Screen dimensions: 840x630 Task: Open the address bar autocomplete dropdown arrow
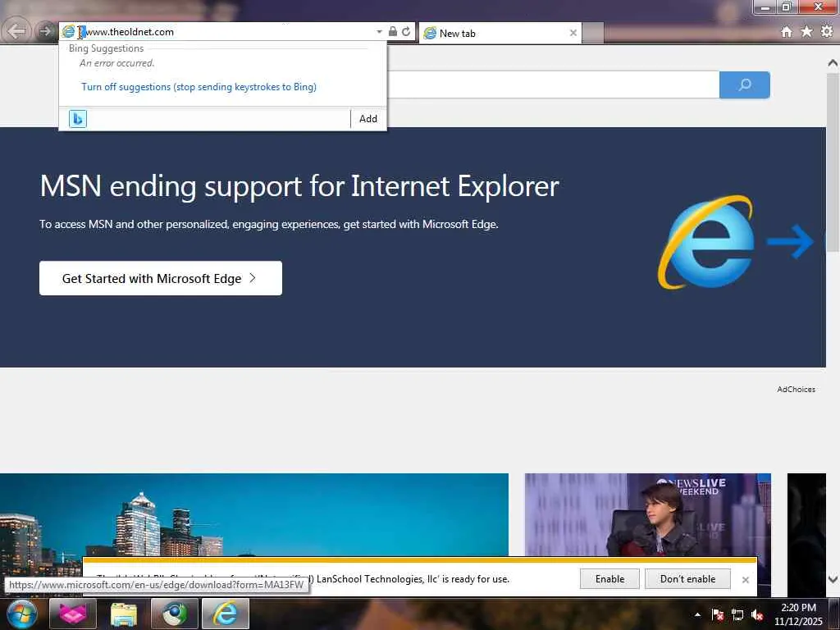click(379, 32)
